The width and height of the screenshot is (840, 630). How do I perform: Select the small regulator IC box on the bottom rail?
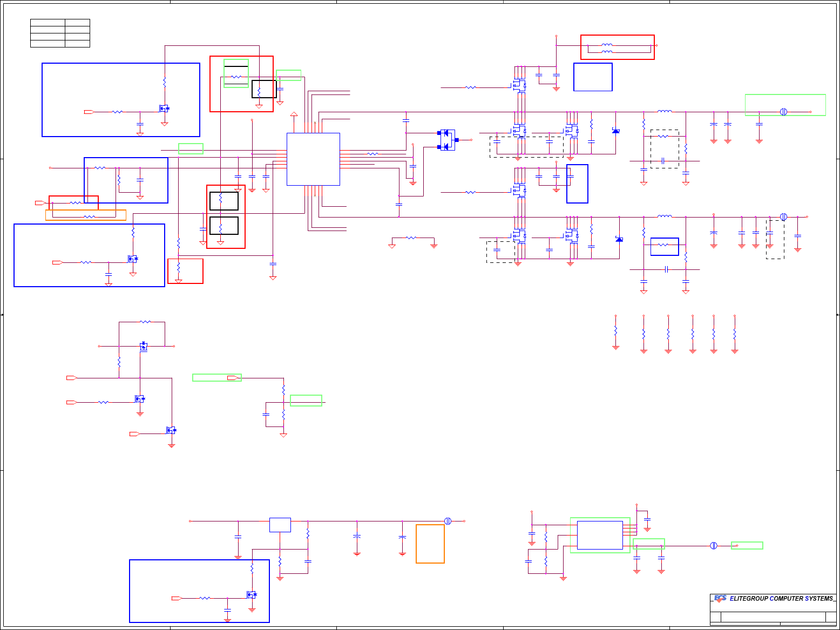click(280, 525)
